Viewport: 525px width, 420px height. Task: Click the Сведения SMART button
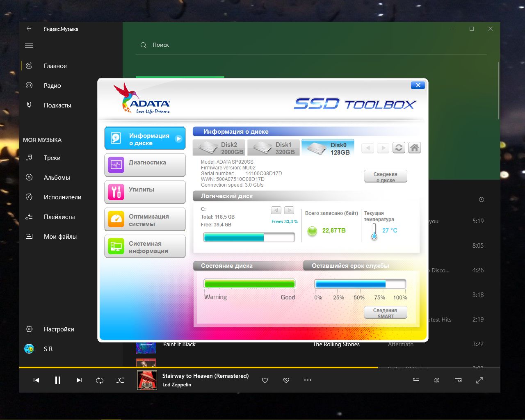386,313
